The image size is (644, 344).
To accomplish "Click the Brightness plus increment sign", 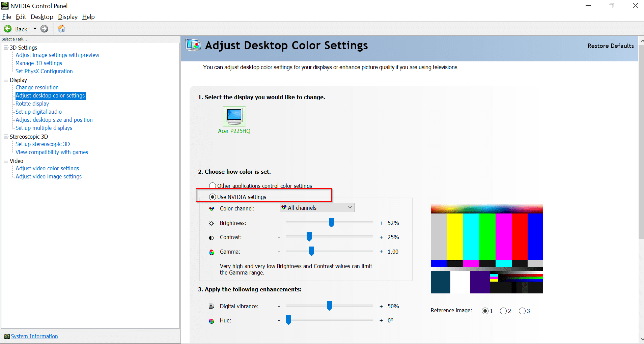I will [x=381, y=223].
